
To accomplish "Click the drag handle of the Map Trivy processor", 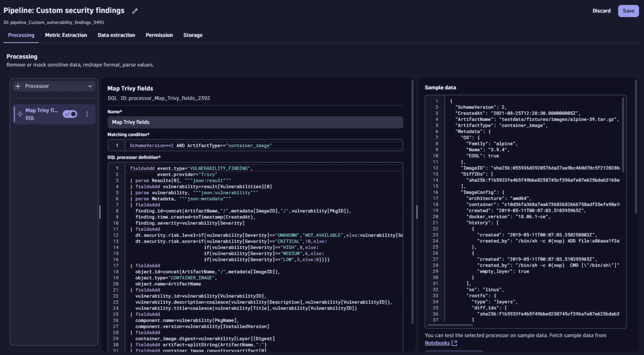I will tap(19, 114).
